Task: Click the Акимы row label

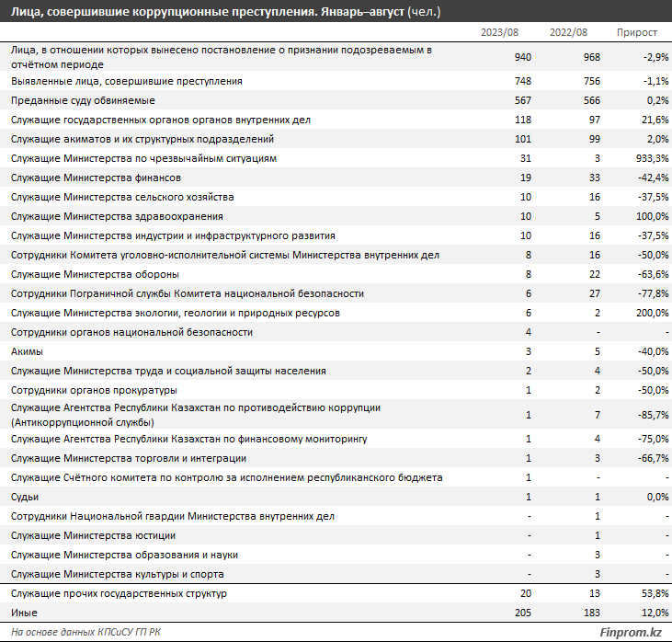Action: click(x=27, y=351)
